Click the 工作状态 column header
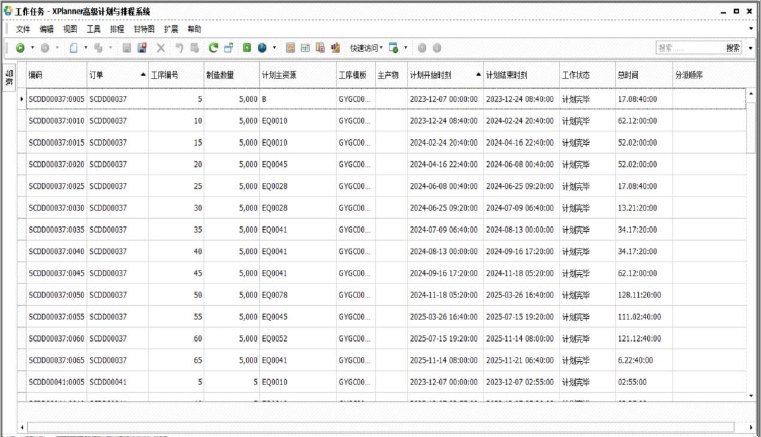This screenshot has width=761, height=437. click(x=587, y=75)
